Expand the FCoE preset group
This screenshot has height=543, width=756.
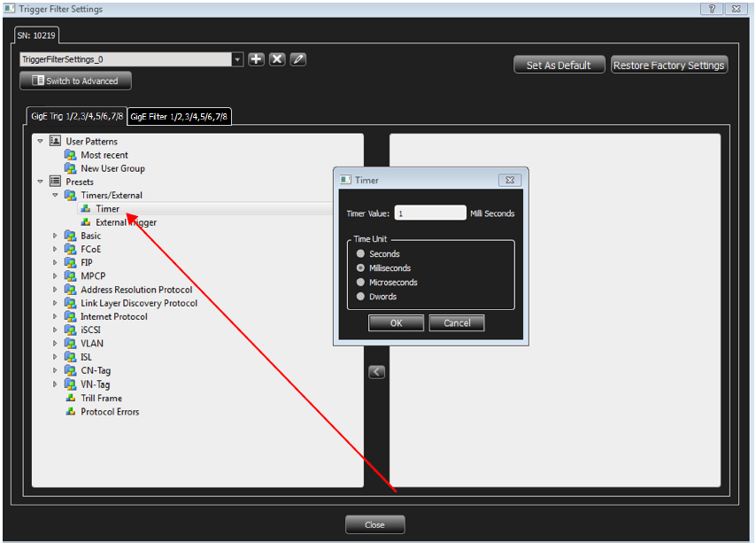[x=55, y=249]
